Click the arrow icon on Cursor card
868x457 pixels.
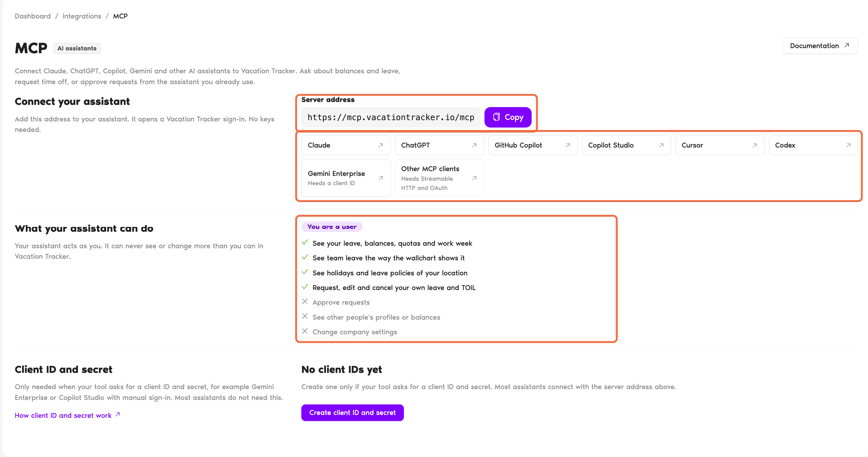(x=755, y=145)
